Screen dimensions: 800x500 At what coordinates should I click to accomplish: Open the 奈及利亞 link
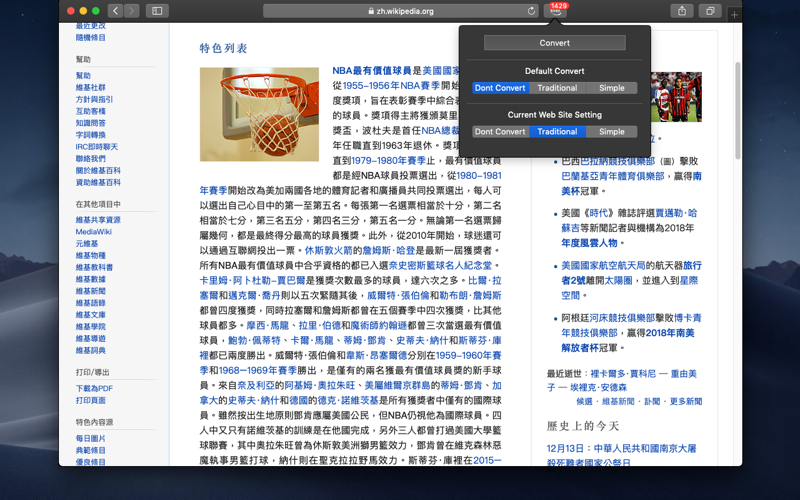pyautogui.click(x=256, y=385)
